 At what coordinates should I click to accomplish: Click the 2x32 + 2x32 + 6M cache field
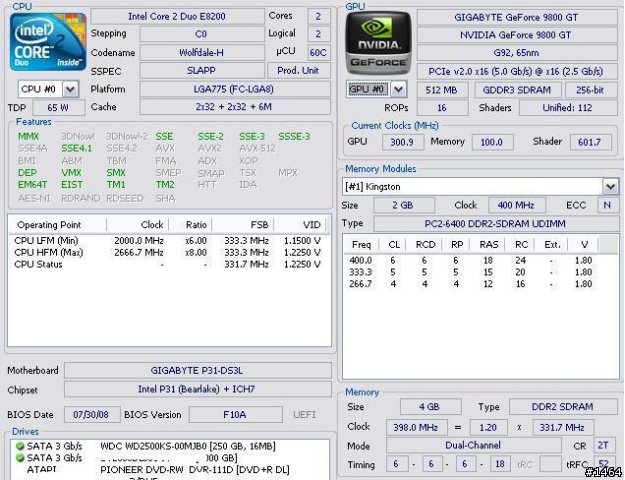[235, 107]
